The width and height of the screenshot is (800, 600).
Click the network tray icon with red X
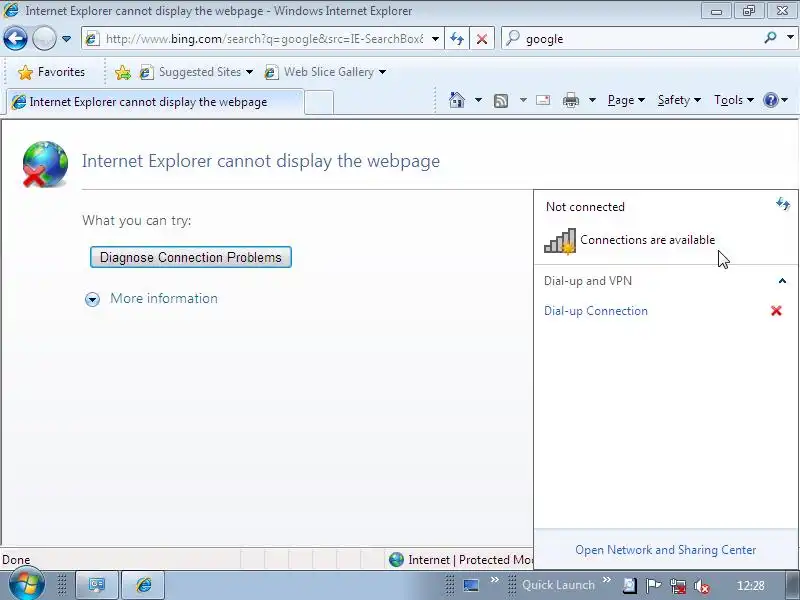678,586
